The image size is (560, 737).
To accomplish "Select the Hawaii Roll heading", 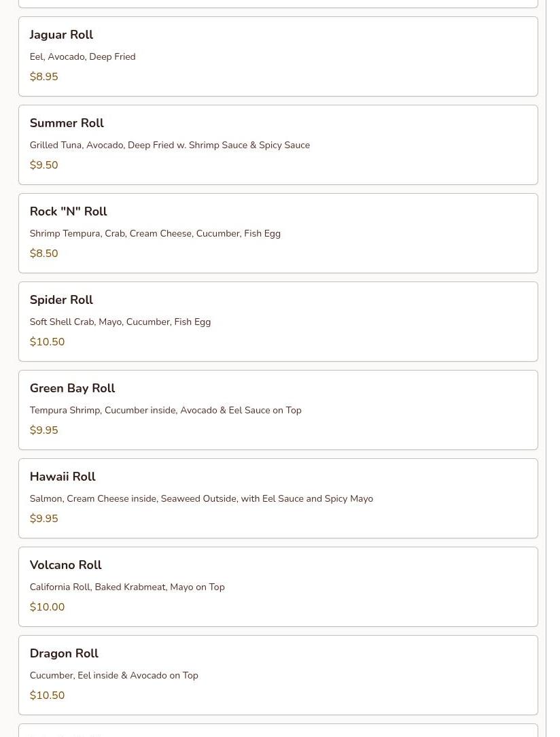I will pyautogui.click(x=63, y=477).
